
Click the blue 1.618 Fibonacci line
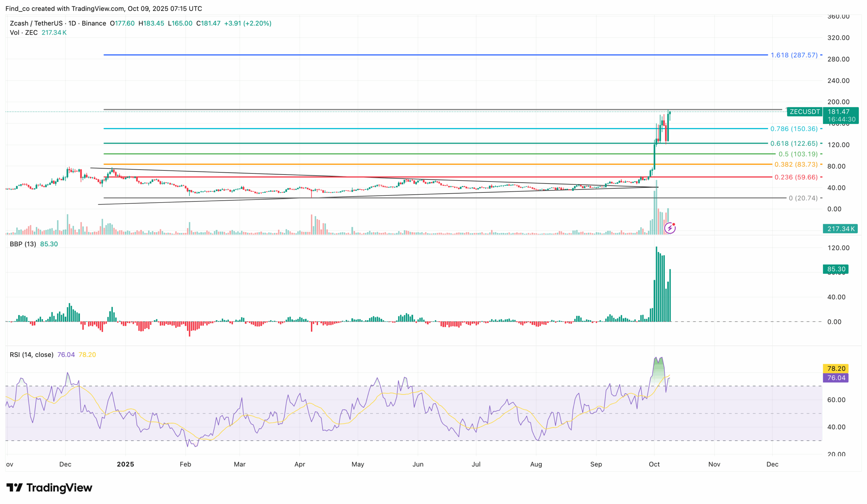click(436, 55)
